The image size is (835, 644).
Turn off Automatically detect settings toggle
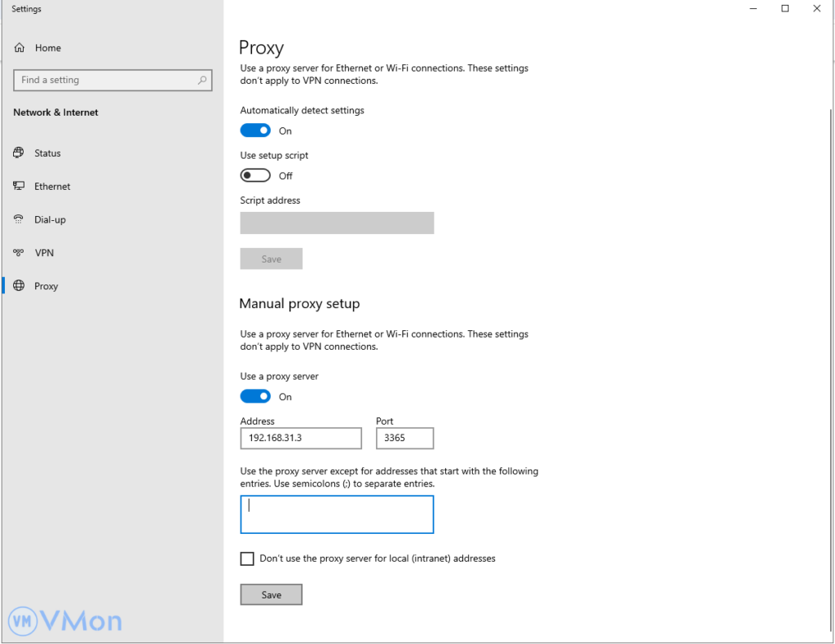pos(255,130)
